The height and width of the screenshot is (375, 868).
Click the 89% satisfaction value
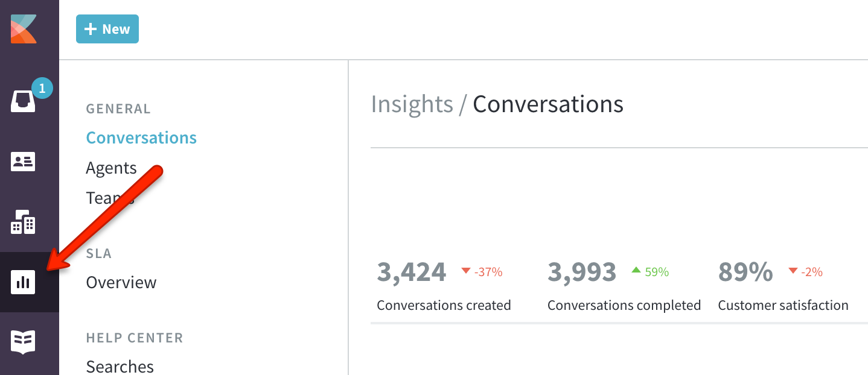(x=745, y=272)
